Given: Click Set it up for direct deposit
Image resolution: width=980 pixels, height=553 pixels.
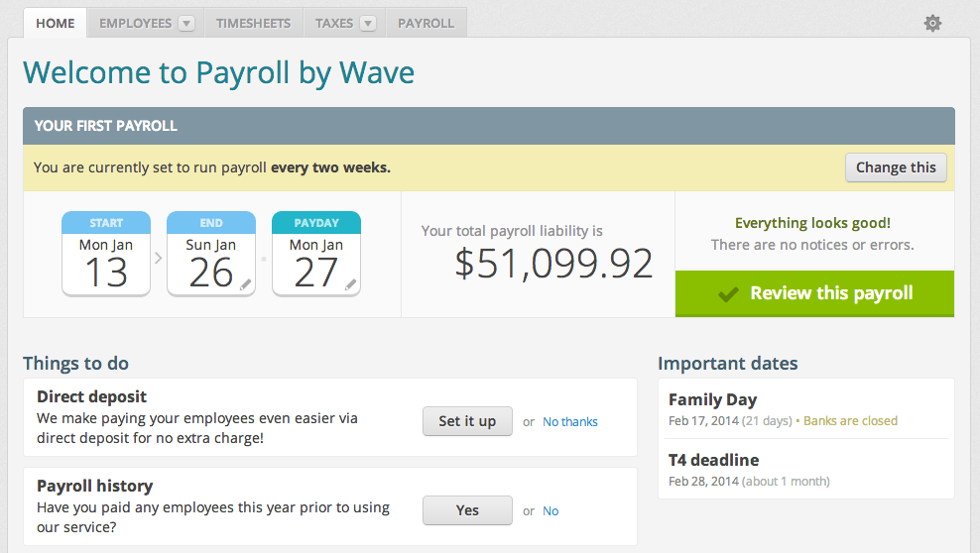Looking at the screenshot, I should tap(467, 421).
